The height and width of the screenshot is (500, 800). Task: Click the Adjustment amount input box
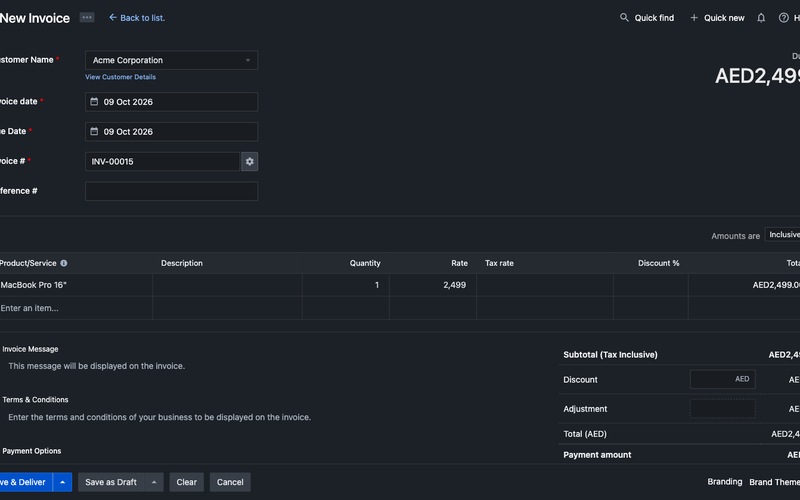tap(722, 409)
